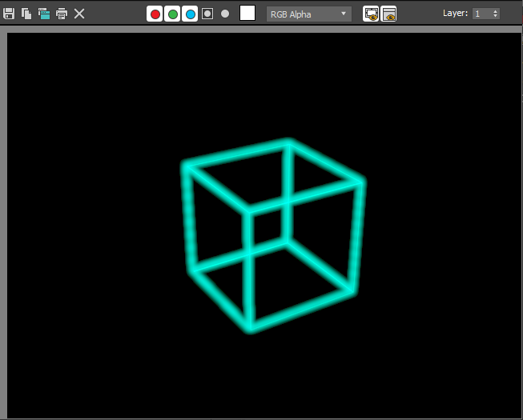Toggle the blue channel display
This screenshot has height=420, width=523.
tap(190, 14)
